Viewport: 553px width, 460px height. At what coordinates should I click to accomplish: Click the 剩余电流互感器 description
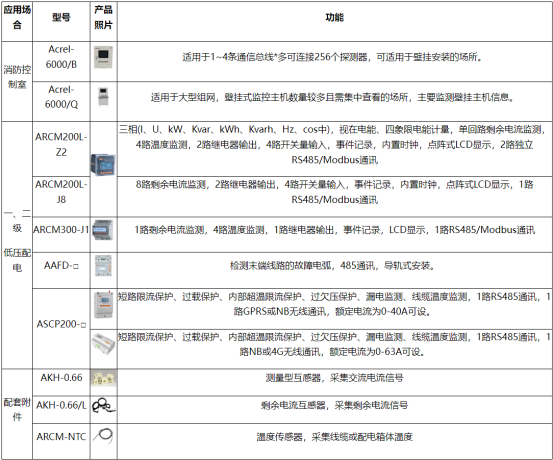pyautogui.click(x=334, y=405)
